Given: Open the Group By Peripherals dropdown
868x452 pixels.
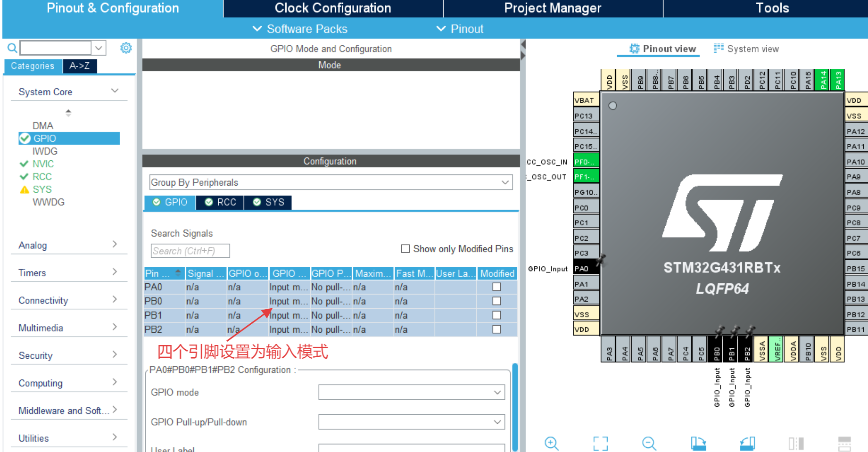Looking at the screenshot, I should 331,182.
